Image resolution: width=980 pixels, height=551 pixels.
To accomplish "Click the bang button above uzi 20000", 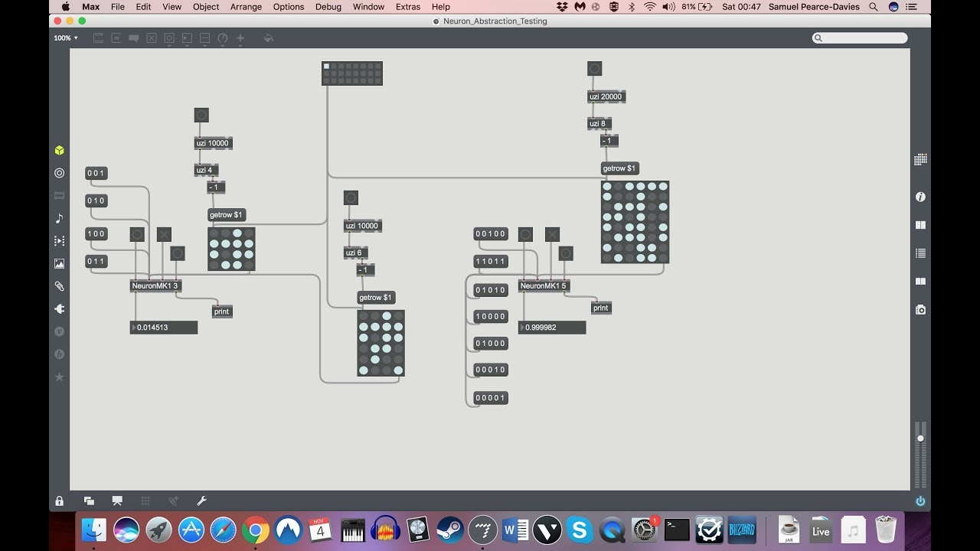I will click(594, 69).
